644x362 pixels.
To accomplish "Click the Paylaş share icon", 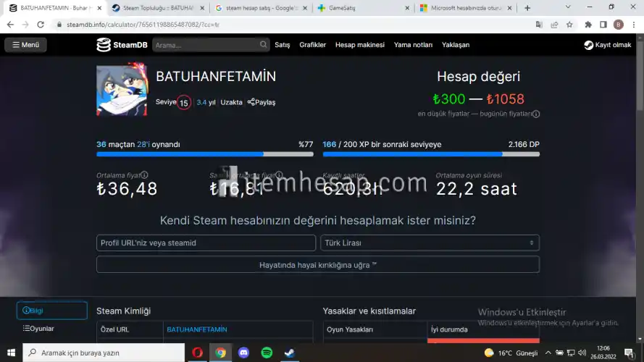I will click(251, 102).
